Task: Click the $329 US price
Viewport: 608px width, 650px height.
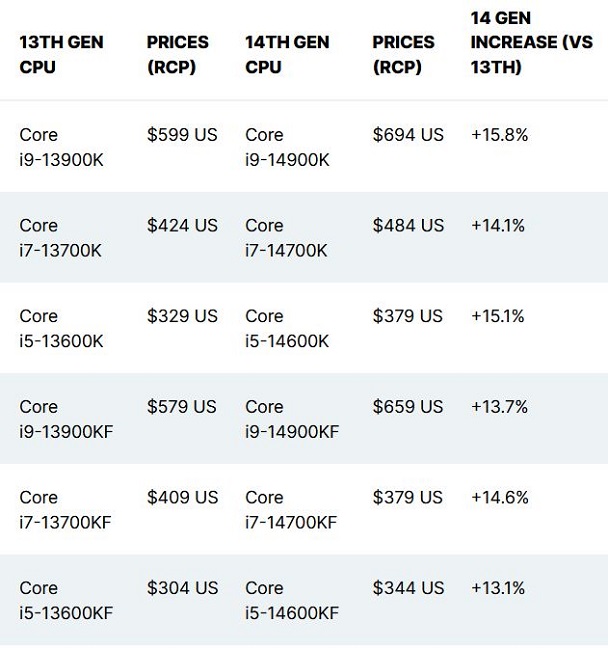Action: coord(182,316)
